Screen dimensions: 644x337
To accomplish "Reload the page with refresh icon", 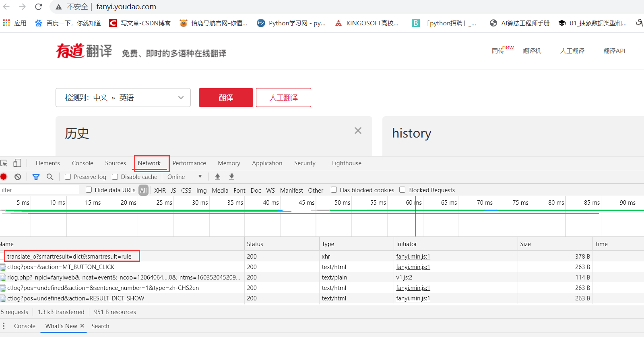I will (38, 6).
